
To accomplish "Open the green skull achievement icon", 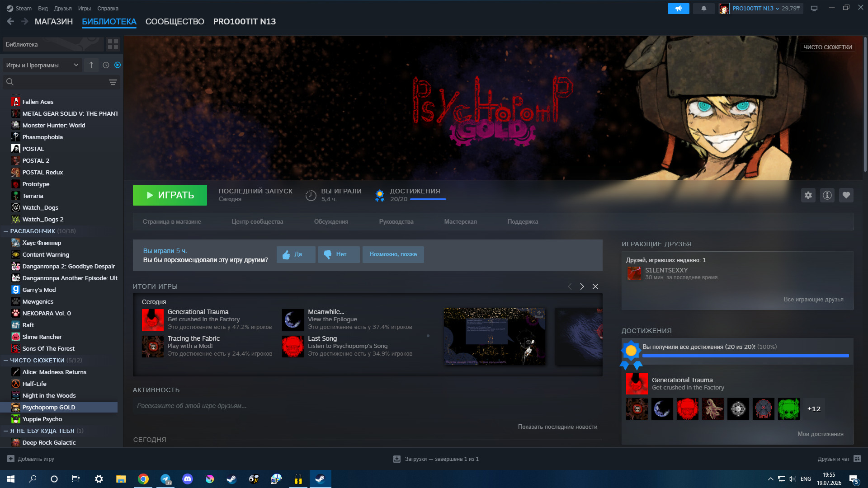I will [789, 409].
